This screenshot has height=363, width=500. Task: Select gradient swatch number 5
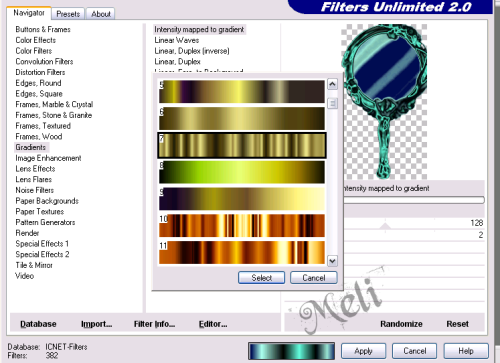(242, 91)
